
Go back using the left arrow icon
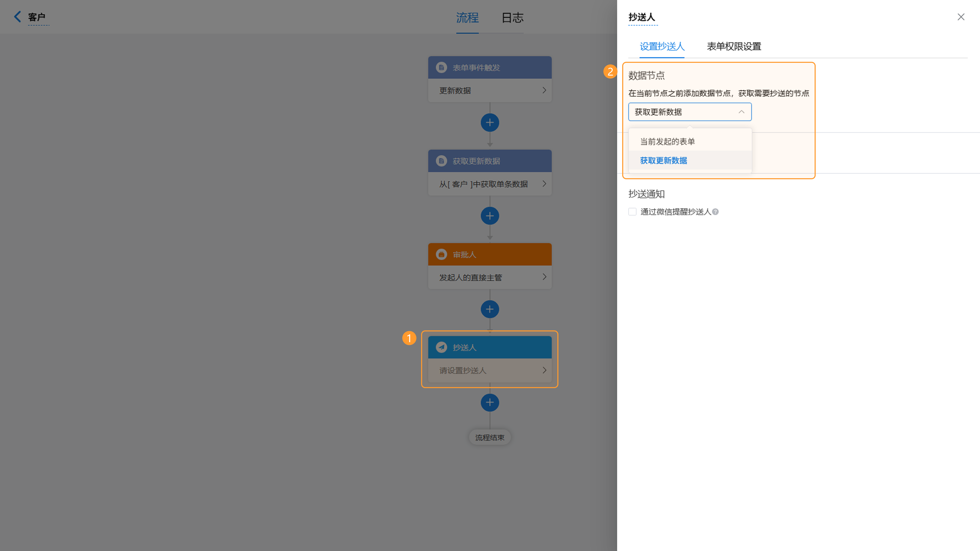coord(18,17)
